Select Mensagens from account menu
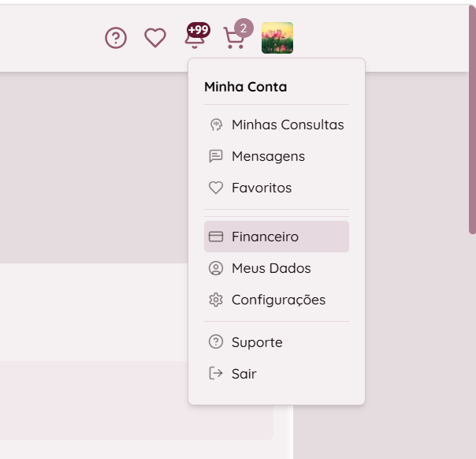 [x=268, y=156]
